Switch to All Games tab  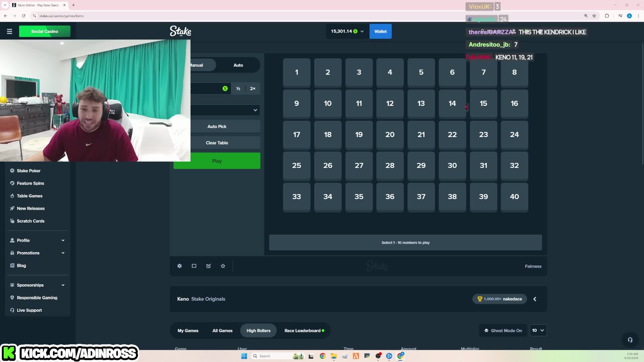(x=222, y=331)
